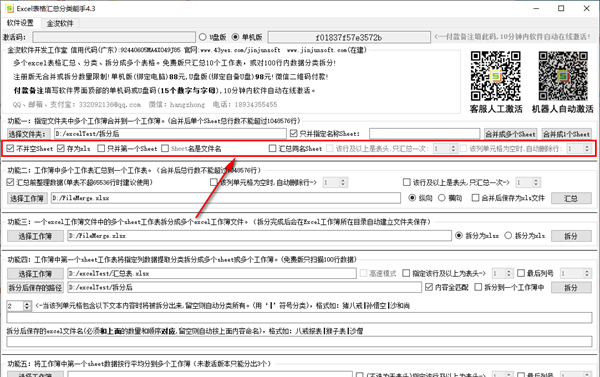Check 该行及以上是表头 in 功能二

point(407,182)
